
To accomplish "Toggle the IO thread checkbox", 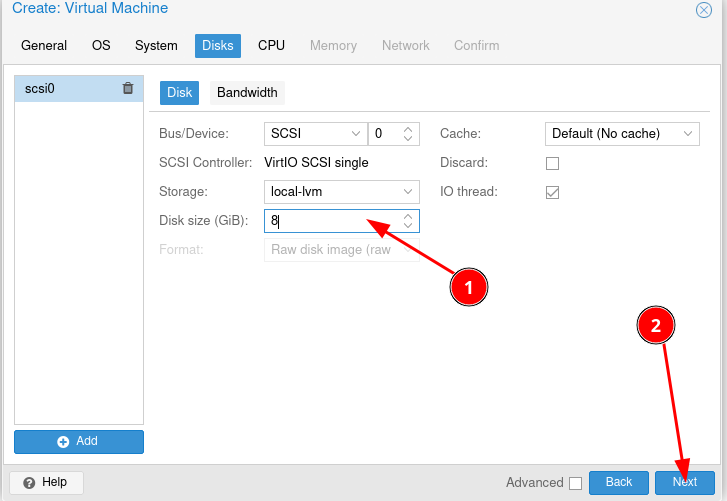I will tap(552, 192).
